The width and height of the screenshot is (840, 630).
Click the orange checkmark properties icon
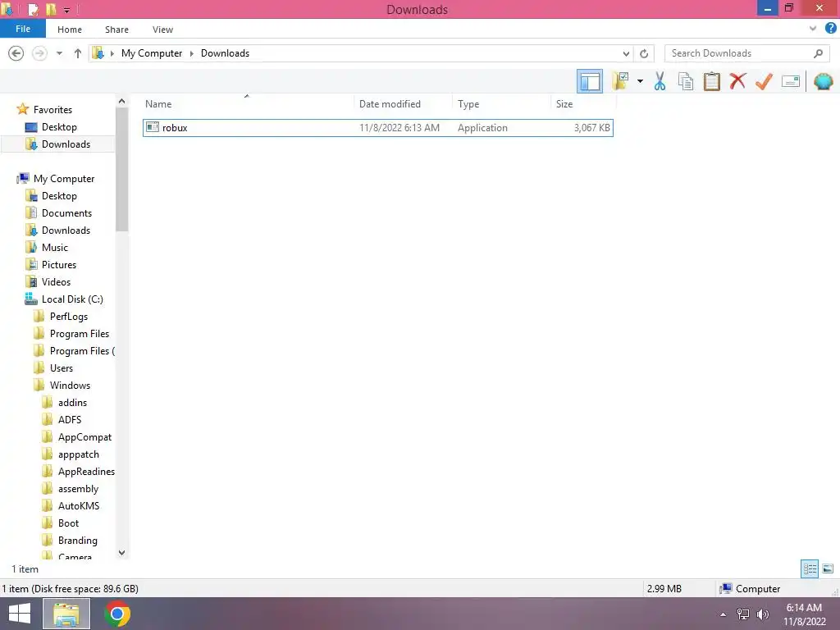coord(764,81)
